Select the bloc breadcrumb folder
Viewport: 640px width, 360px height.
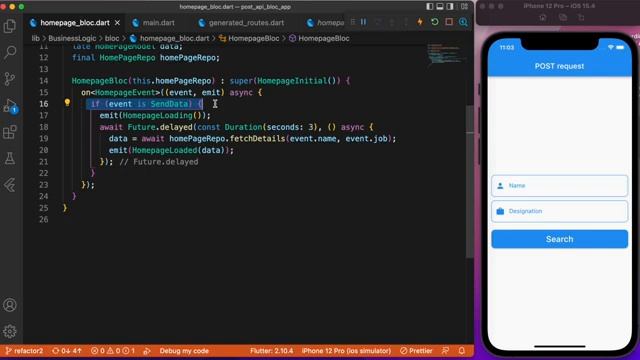[112, 38]
